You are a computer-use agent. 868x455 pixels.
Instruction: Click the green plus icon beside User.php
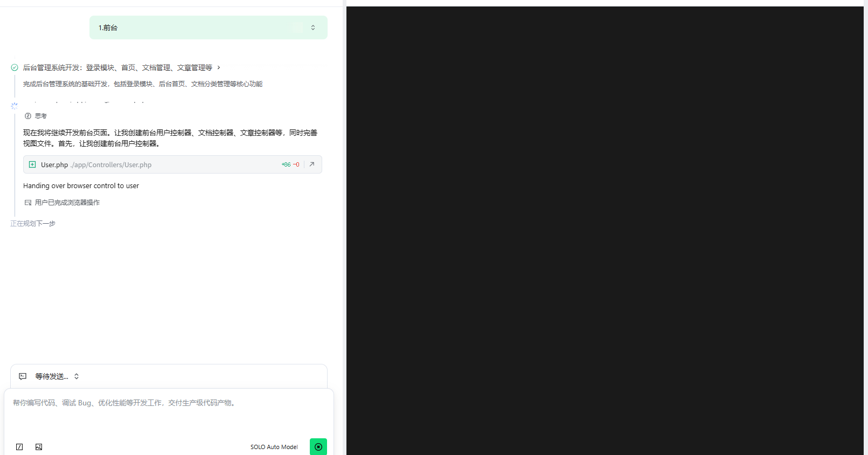coord(32,164)
